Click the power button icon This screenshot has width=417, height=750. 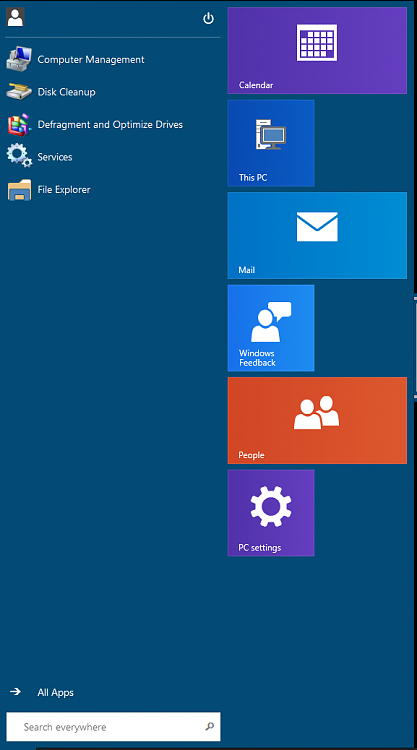point(208,19)
